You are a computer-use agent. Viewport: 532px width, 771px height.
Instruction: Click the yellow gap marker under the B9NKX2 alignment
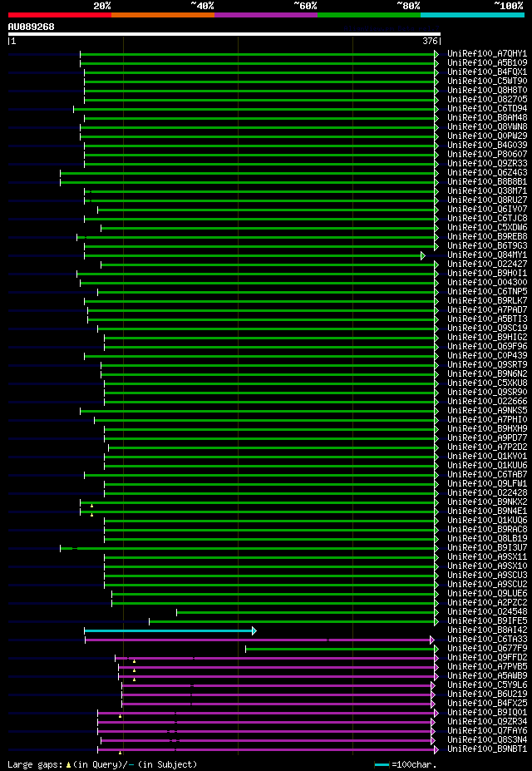92,506
